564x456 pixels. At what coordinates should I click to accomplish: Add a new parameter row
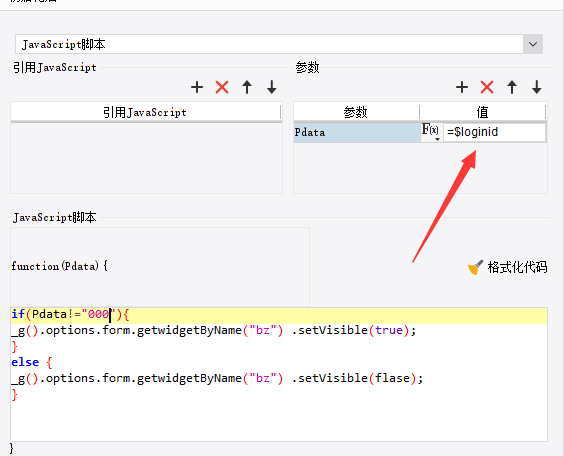[x=462, y=87]
